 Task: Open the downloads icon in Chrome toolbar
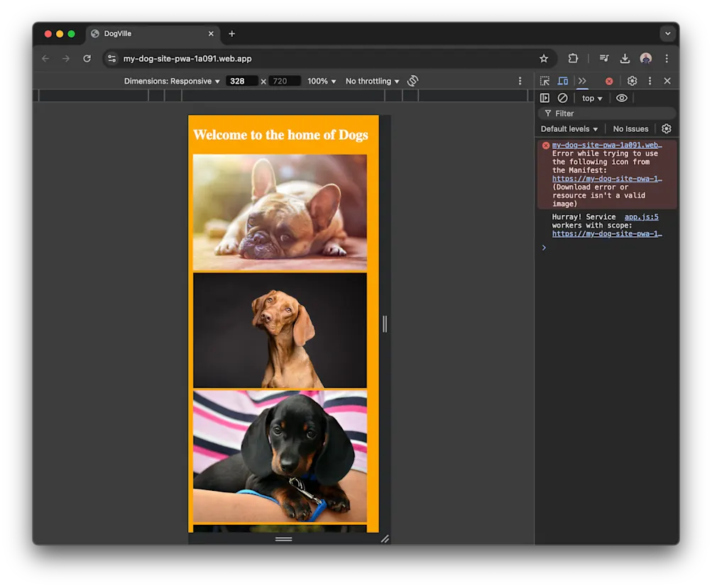tap(624, 59)
